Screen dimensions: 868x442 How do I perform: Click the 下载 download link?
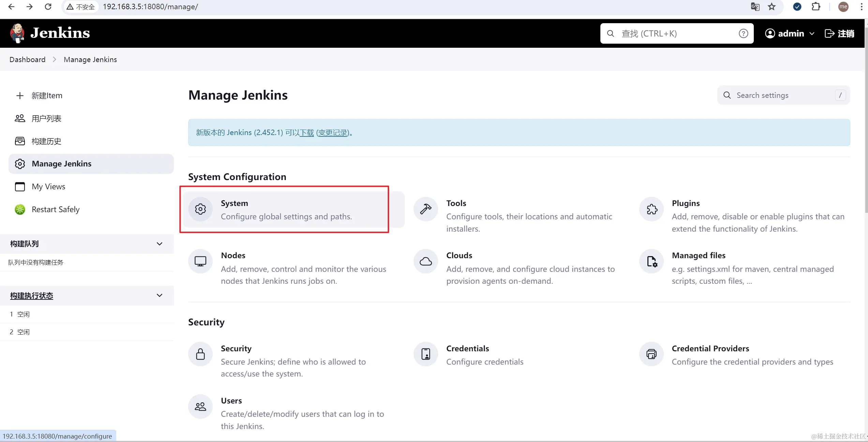click(x=306, y=133)
